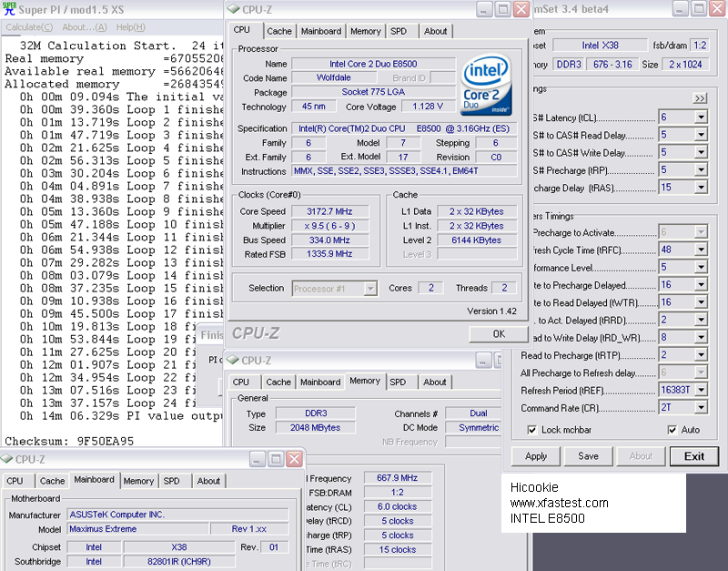Click the Loop 24 finished line in Super PI
Image resolution: width=728 pixels, height=571 pixels.
pos(108,403)
